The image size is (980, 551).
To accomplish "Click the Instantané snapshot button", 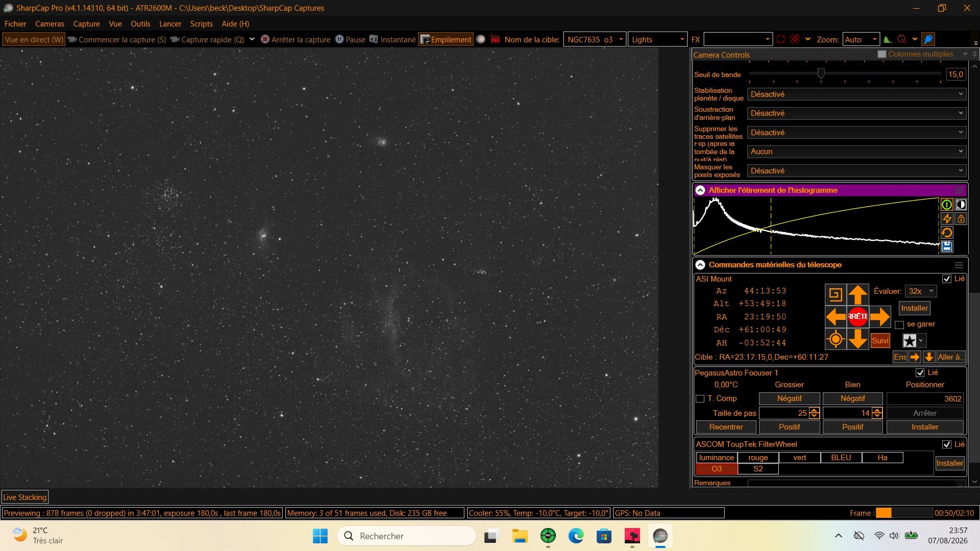I will (393, 39).
